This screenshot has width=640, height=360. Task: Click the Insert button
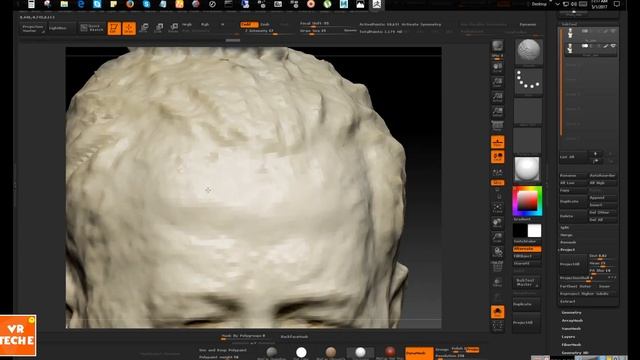click(602, 205)
